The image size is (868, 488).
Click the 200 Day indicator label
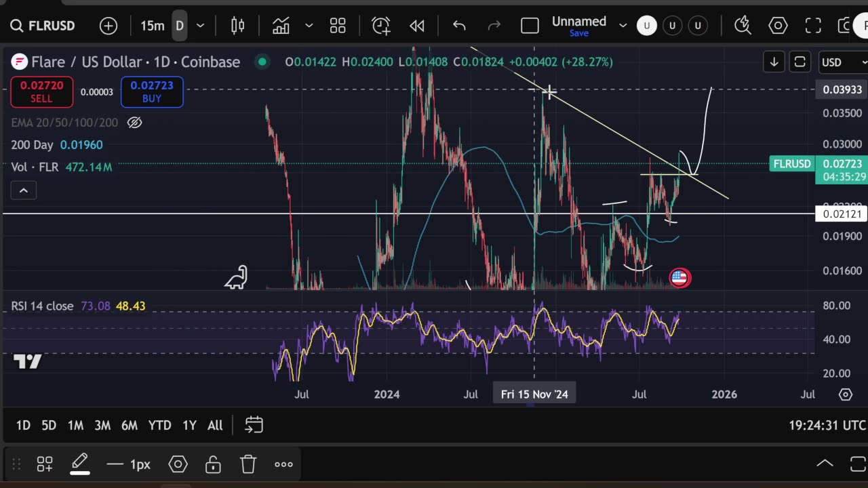point(33,145)
